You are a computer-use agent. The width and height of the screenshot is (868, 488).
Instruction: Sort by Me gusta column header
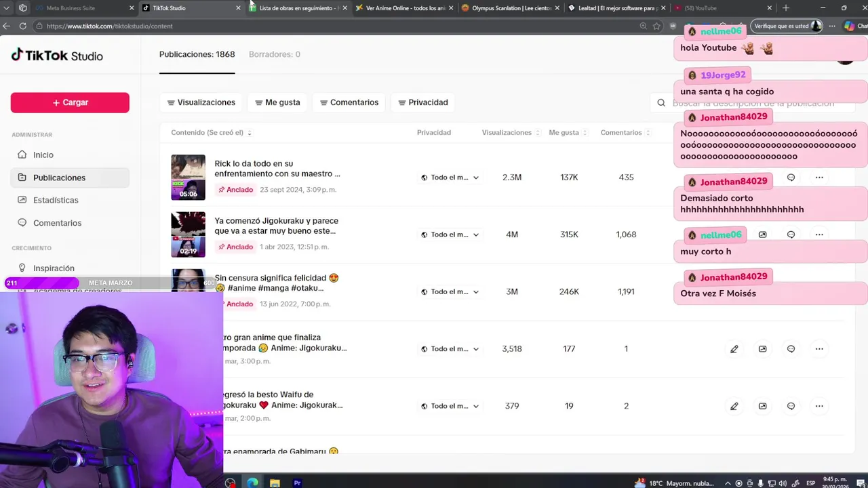point(568,133)
